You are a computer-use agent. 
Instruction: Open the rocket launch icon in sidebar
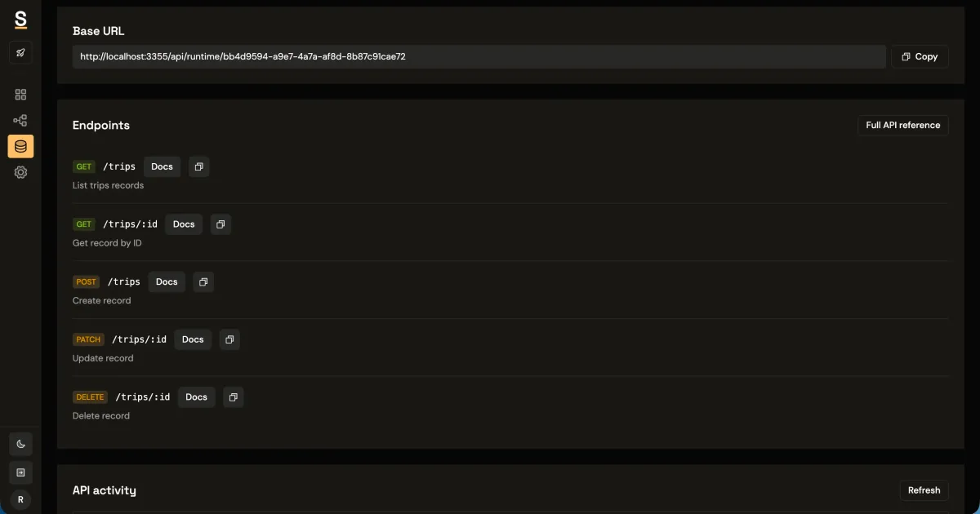20,52
